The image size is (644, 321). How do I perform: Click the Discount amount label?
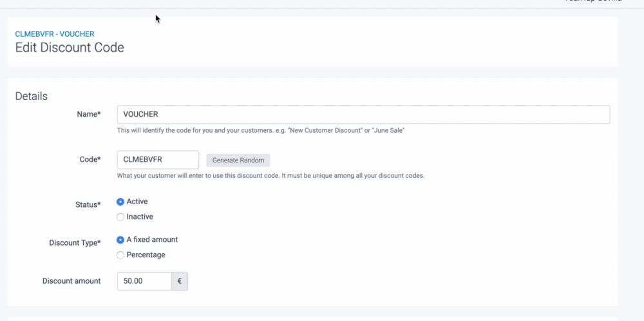point(71,281)
